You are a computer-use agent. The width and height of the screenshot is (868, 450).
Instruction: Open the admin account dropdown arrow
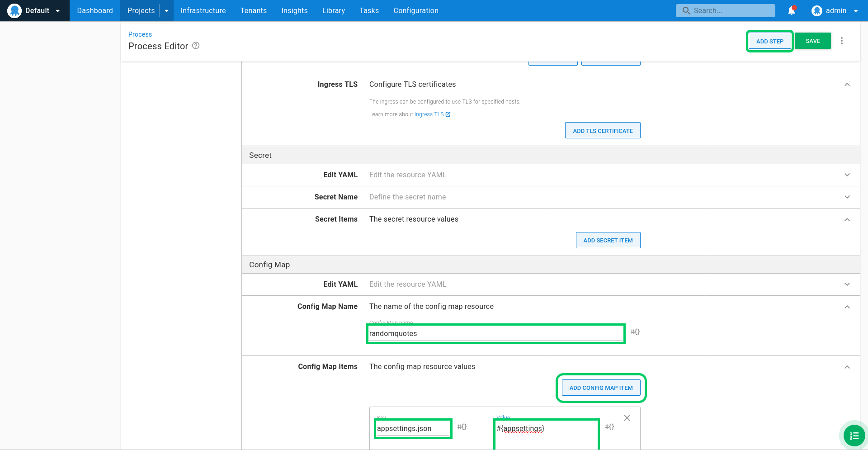click(856, 11)
